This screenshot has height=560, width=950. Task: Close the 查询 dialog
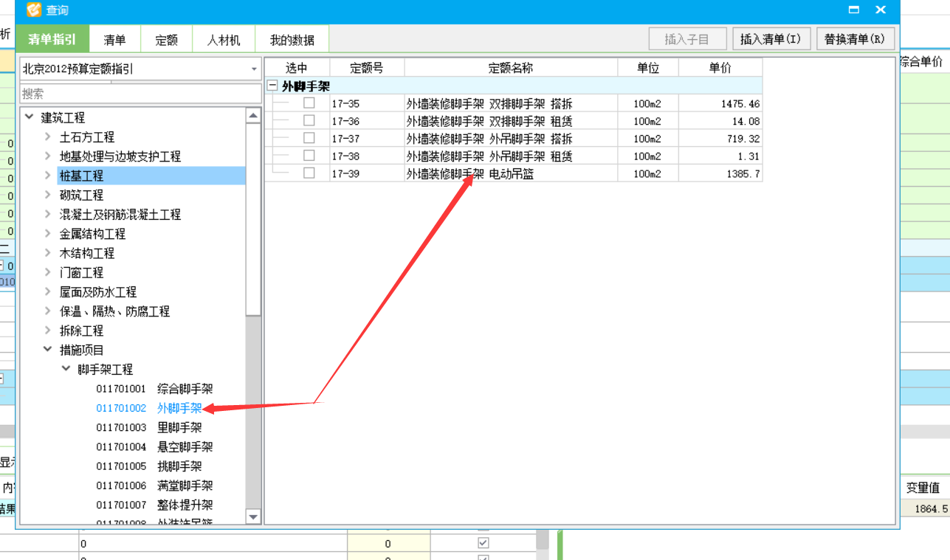[x=881, y=10]
